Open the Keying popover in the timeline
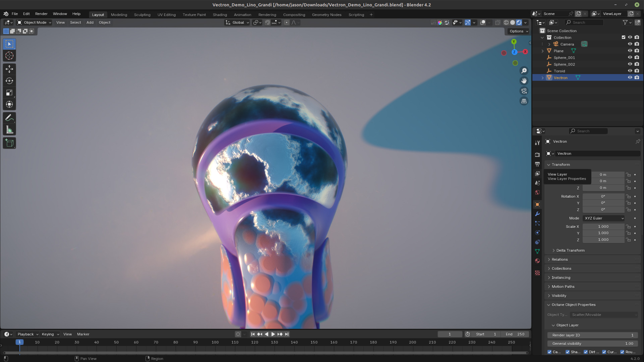This screenshot has height=362, width=644. point(50,334)
